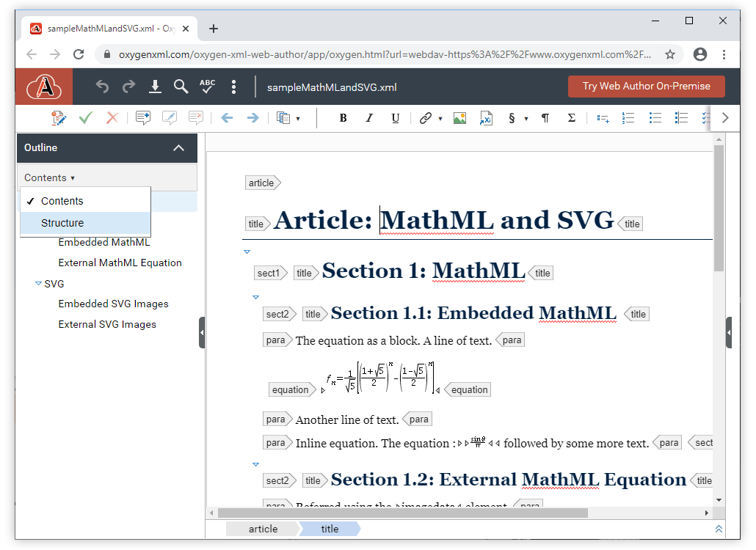Click the Undo arrow in the header

[x=102, y=87]
